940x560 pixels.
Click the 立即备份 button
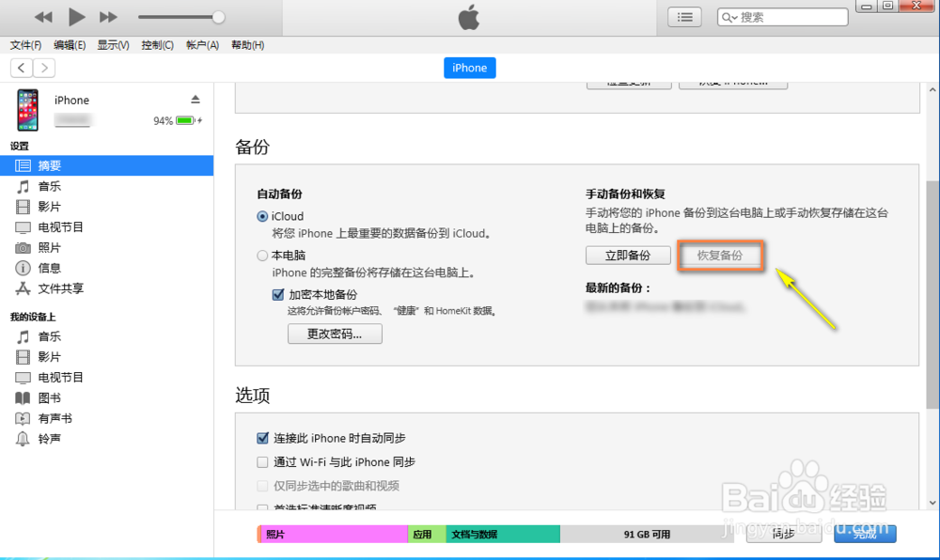[x=628, y=256]
